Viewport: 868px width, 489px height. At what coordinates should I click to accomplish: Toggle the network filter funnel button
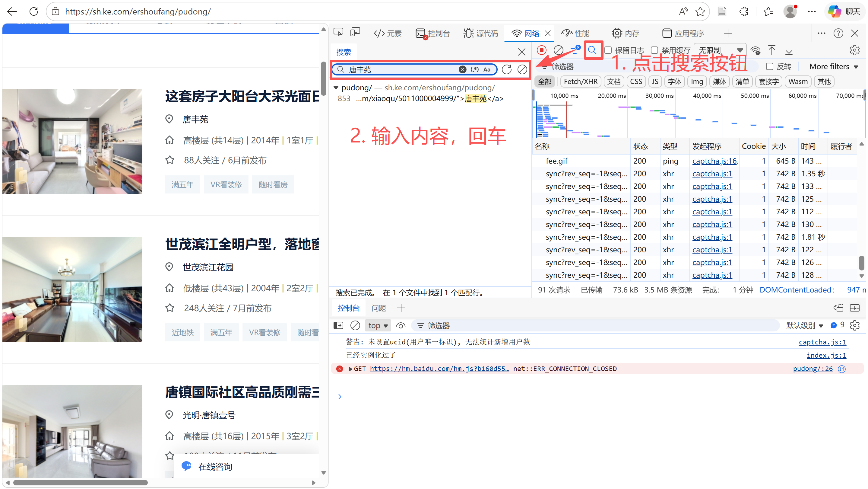click(x=575, y=50)
